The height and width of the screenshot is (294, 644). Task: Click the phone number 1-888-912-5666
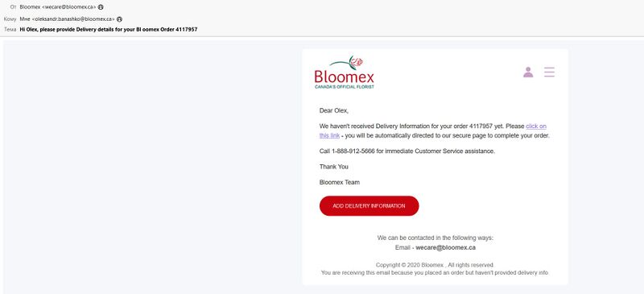coord(353,151)
